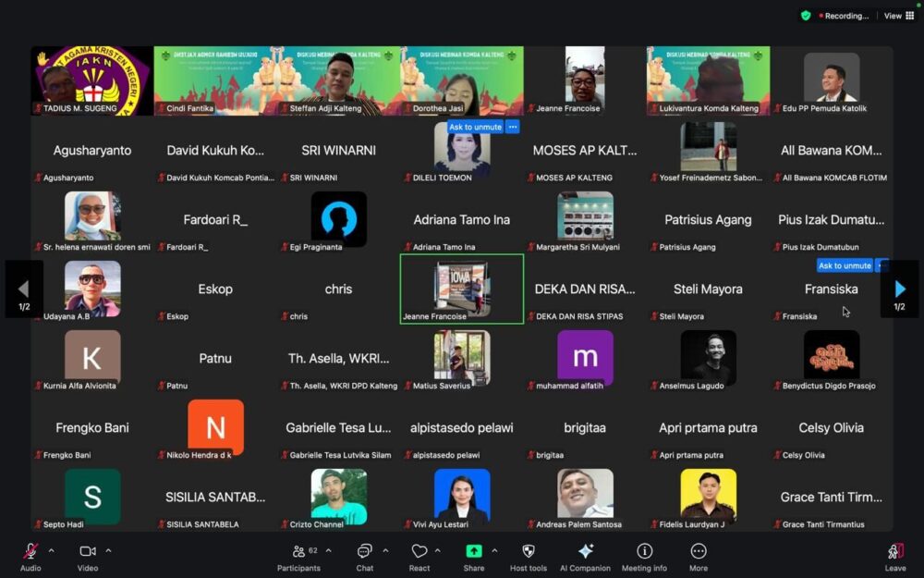
Task: Click Ask to unmute on Fransiska tile
Action: coord(845,265)
